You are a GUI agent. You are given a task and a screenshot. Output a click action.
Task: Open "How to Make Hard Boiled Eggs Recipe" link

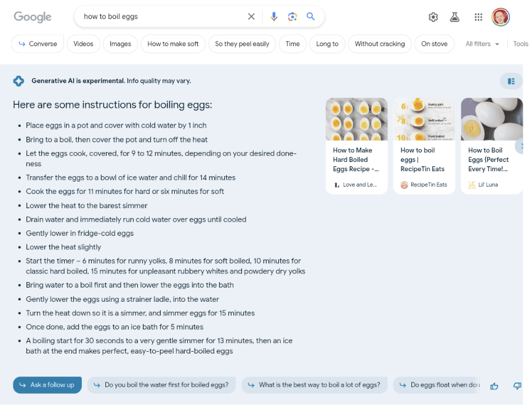(x=356, y=160)
